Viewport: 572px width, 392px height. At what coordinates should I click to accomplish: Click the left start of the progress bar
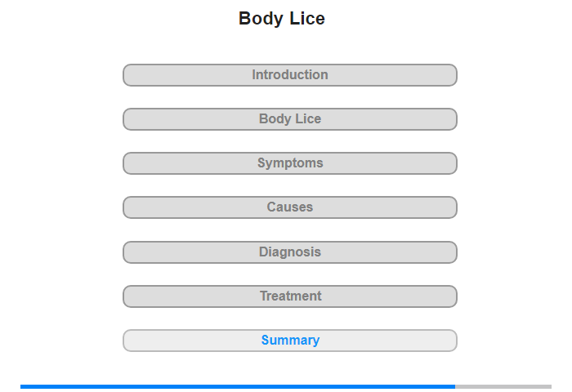point(25,386)
